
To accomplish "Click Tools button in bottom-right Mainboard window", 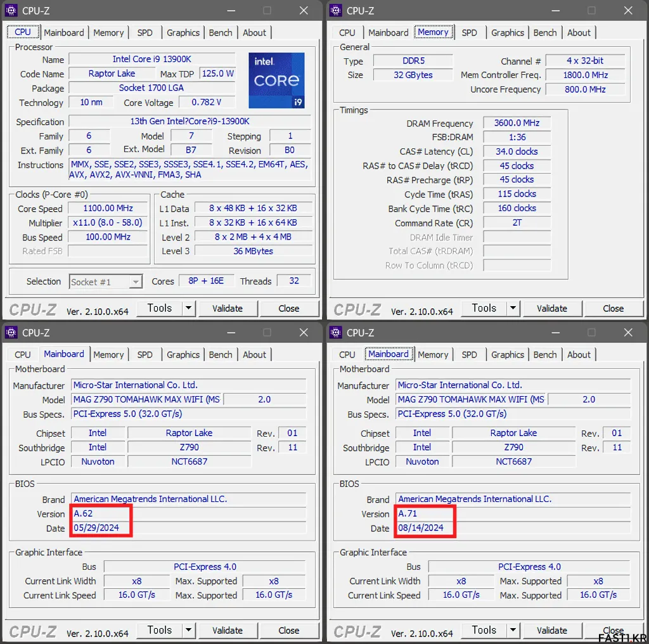I will coord(484,630).
